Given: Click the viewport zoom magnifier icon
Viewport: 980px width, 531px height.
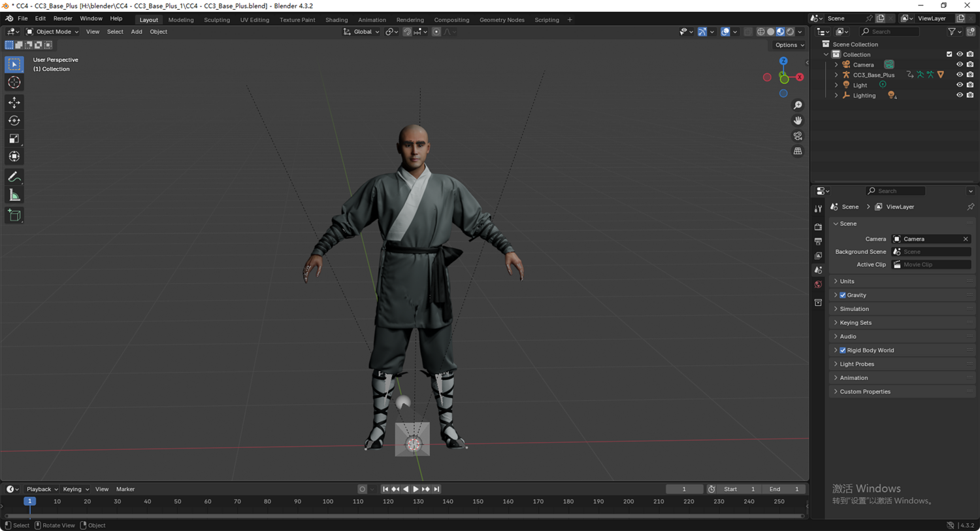Looking at the screenshot, I should tap(798, 105).
